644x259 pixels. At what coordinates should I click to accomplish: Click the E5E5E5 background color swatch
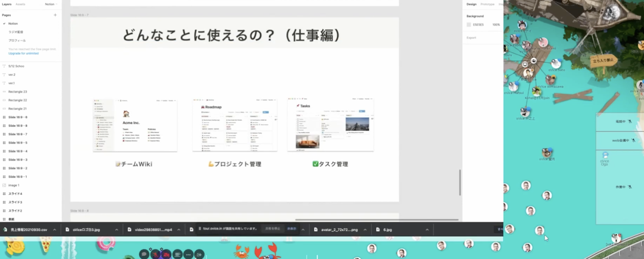click(469, 25)
